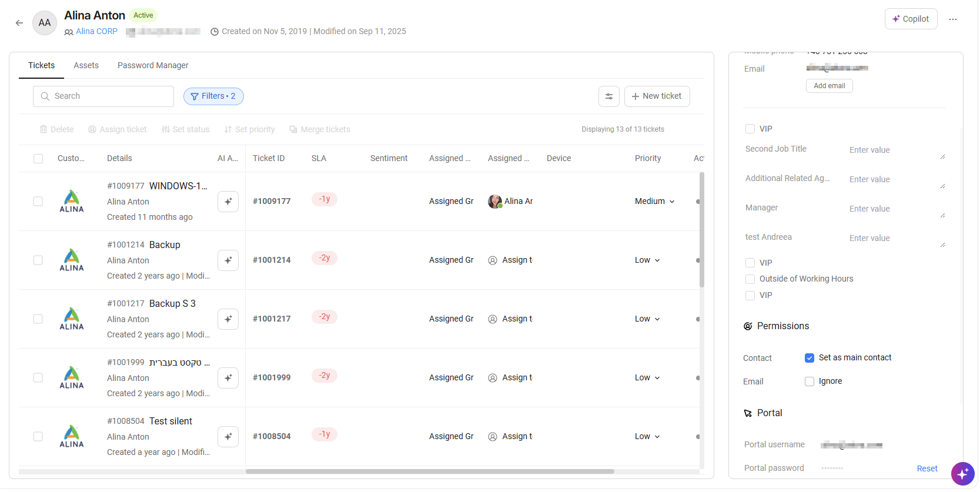The width and height of the screenshot is (980, 492).
Task: Click the -1y SLA badge on ticket #1009177
Action: click(325, 199)
